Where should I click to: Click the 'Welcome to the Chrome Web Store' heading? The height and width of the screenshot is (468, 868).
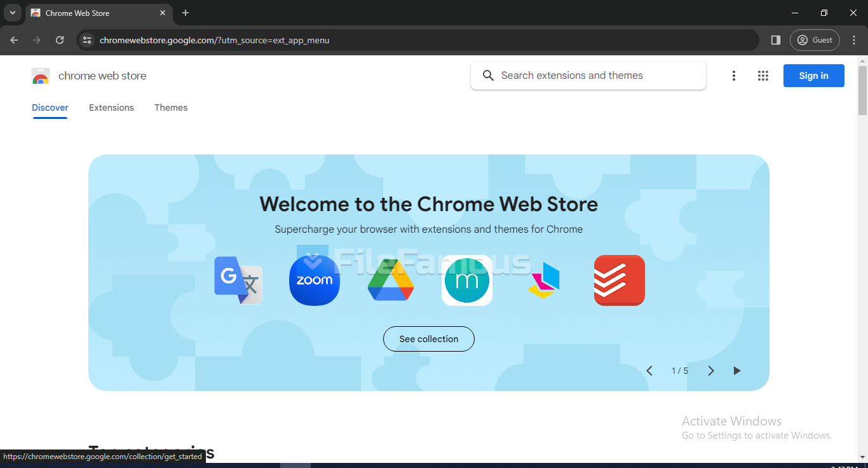(x=429, y=204)
